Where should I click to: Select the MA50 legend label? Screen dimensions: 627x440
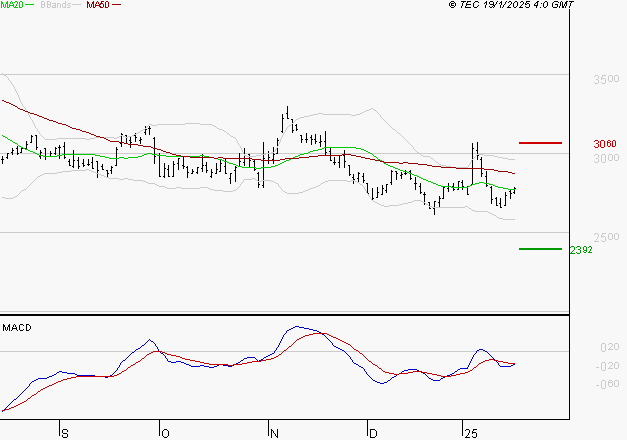(98, 5)
